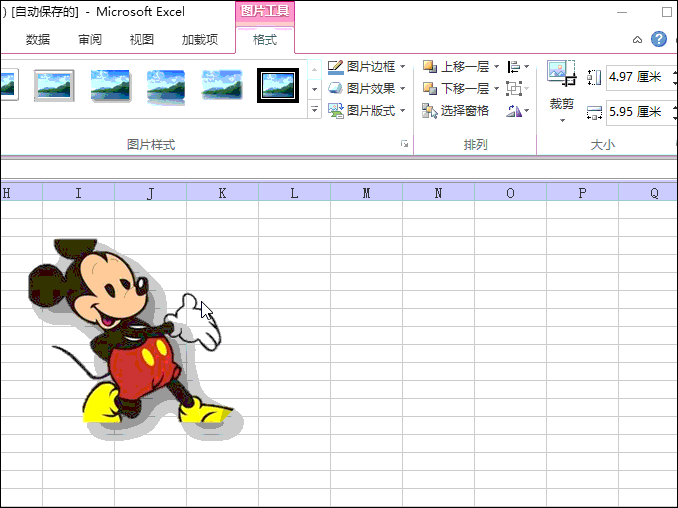
Task: Select the 视图 (View) ribbon tab
Action: [142, 40]
